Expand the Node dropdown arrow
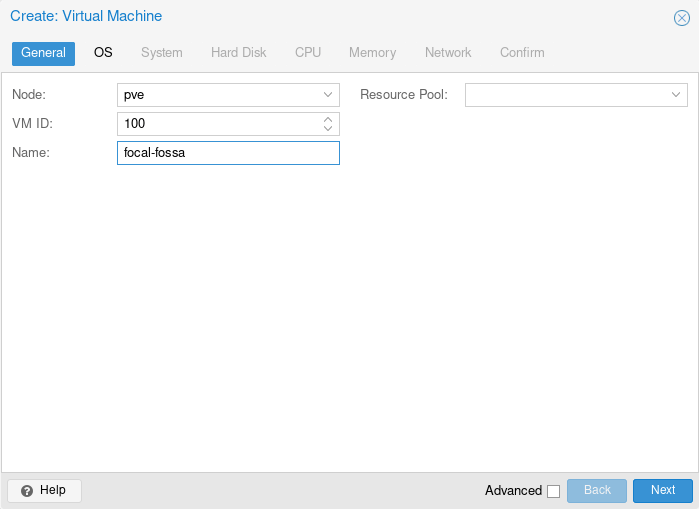 click(328, 95)
